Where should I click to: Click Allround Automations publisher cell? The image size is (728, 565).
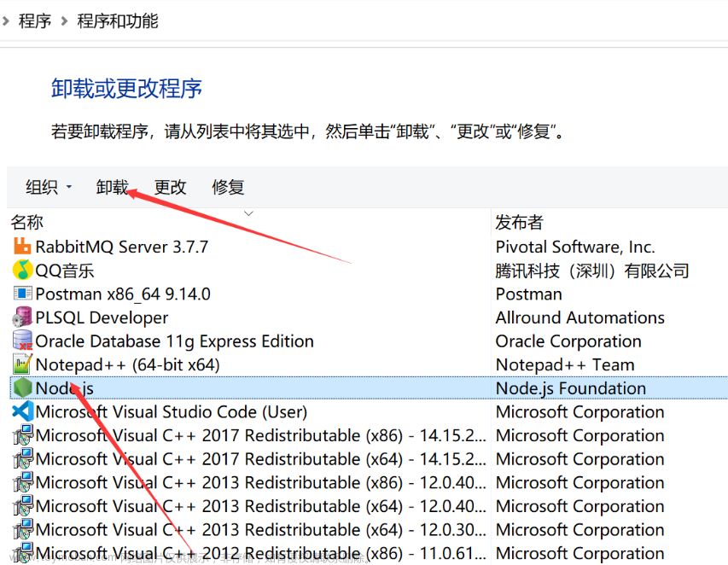pos(579,318)
